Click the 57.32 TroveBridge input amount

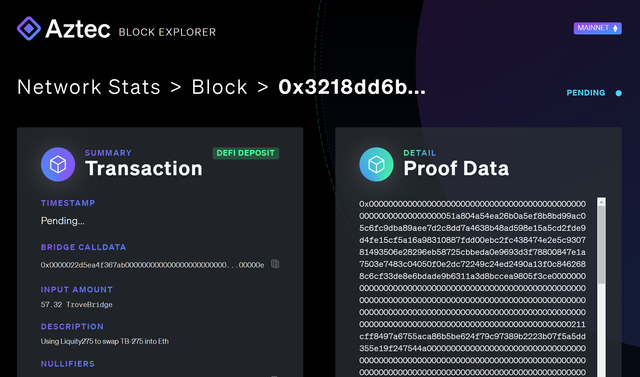pos(76,304)
